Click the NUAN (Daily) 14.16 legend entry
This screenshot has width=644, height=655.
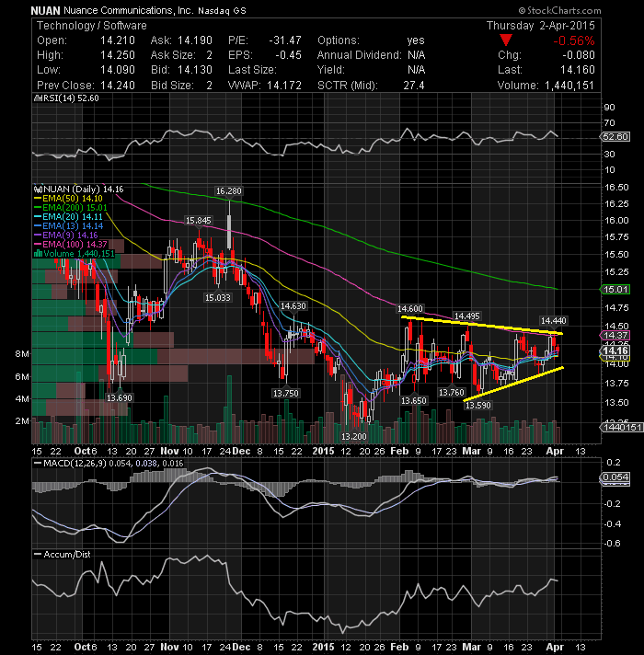[x=79, y=190]
